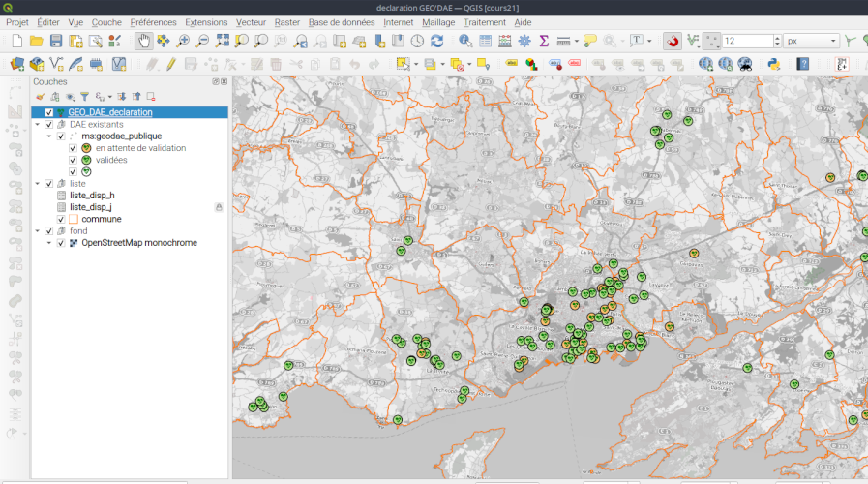Open the attribute table icon
The width and height of the screenshot is (868, 484).
[485, 41]
